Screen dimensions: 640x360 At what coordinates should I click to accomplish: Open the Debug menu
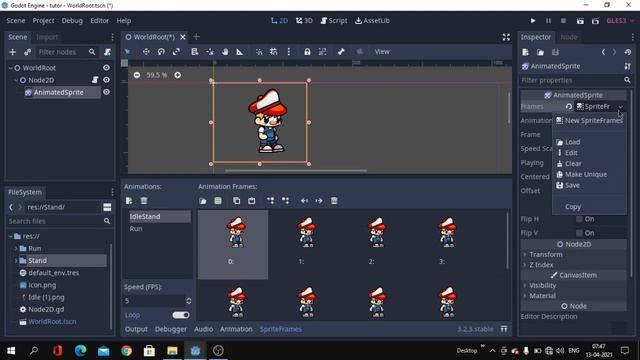[72, 20]
